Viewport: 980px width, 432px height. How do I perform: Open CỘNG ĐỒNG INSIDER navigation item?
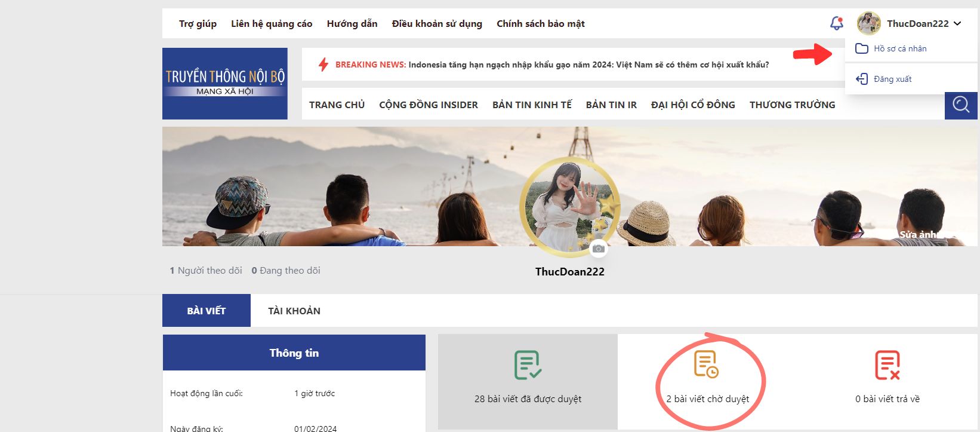(428, 105)
